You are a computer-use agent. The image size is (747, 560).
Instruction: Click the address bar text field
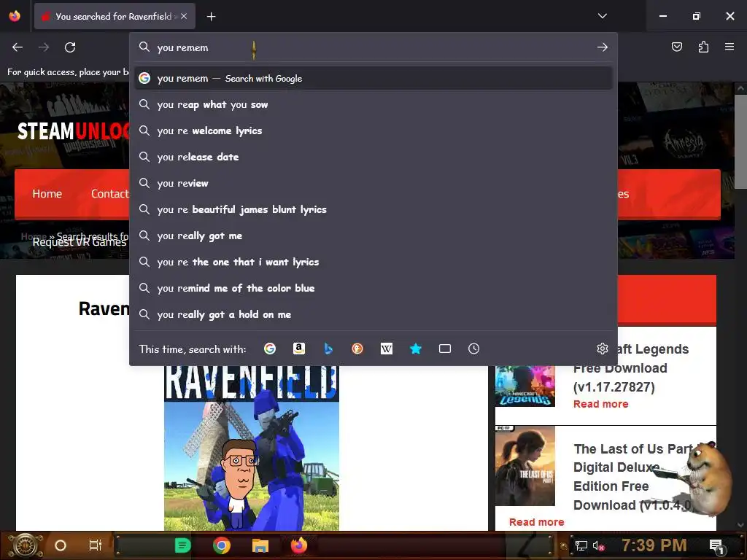374,47
